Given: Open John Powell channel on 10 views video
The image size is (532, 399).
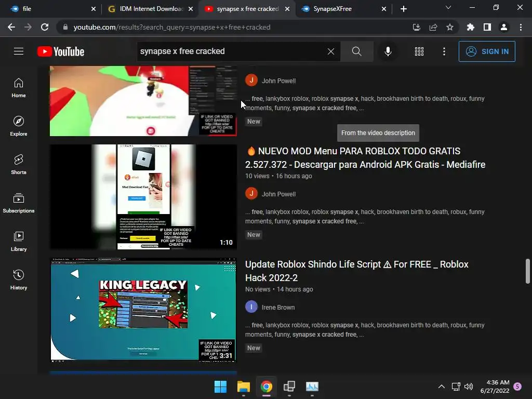Looking at the screenshot, I should point(278,194).
